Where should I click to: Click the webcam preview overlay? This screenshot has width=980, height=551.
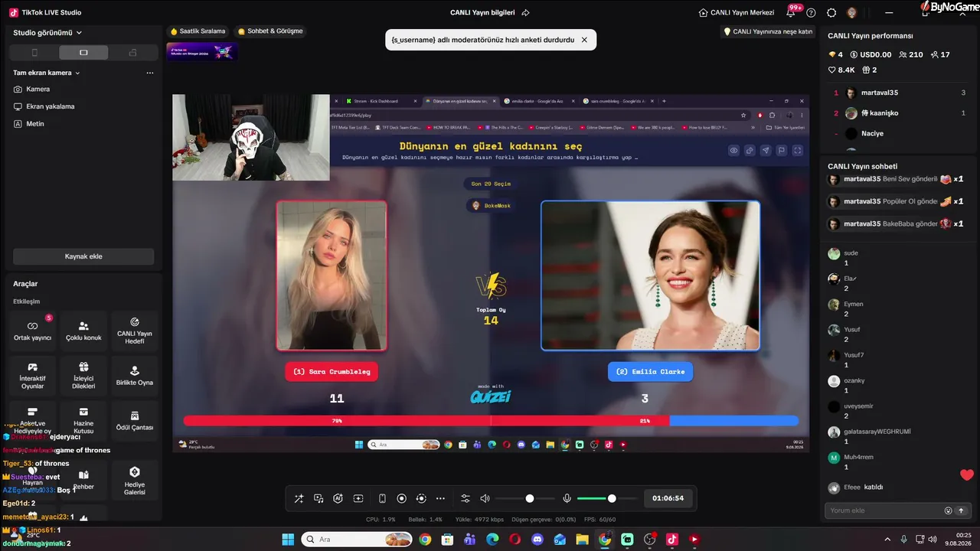pos(251,138)
